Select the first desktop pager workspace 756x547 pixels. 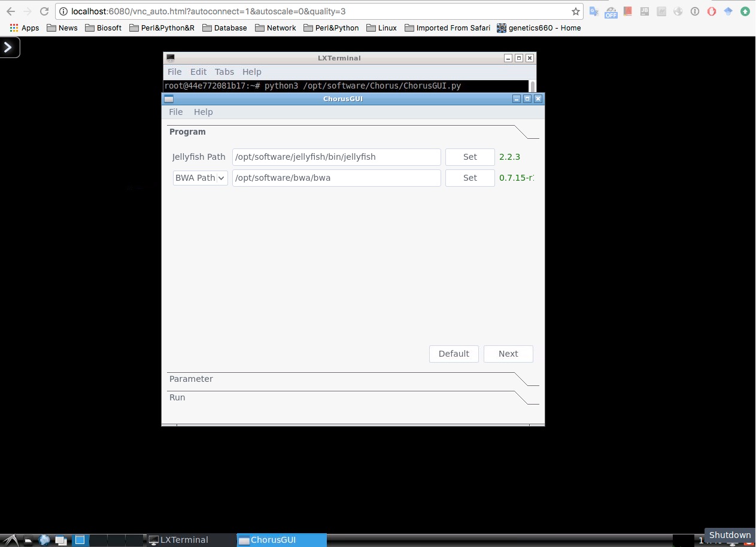(x=80, y=540)
